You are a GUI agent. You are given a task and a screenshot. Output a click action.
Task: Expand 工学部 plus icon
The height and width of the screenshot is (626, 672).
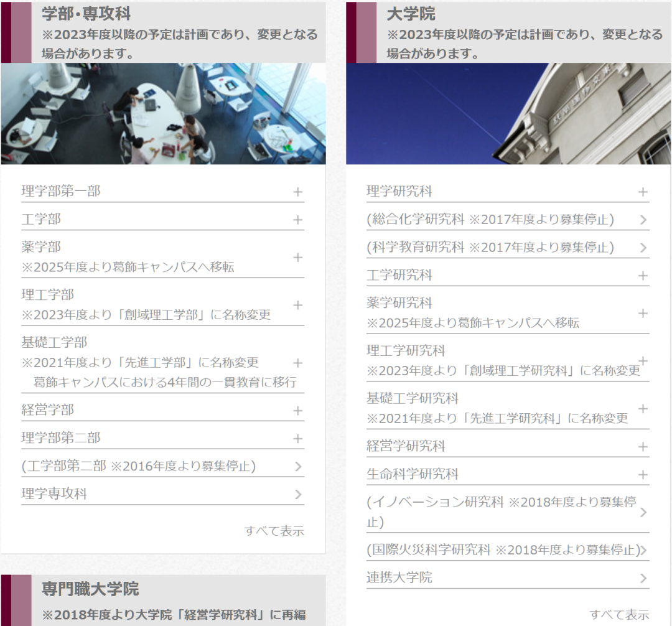pos(298,220)
